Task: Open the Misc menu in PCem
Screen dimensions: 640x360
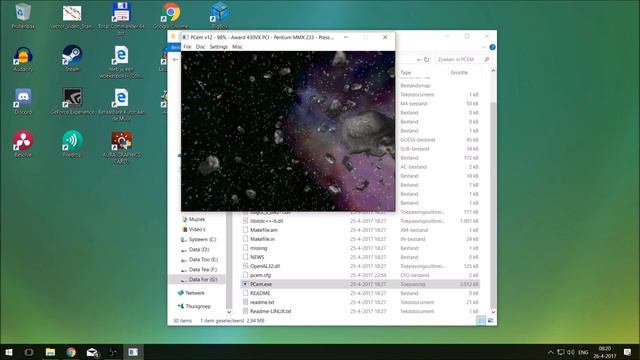Action: 237,47
